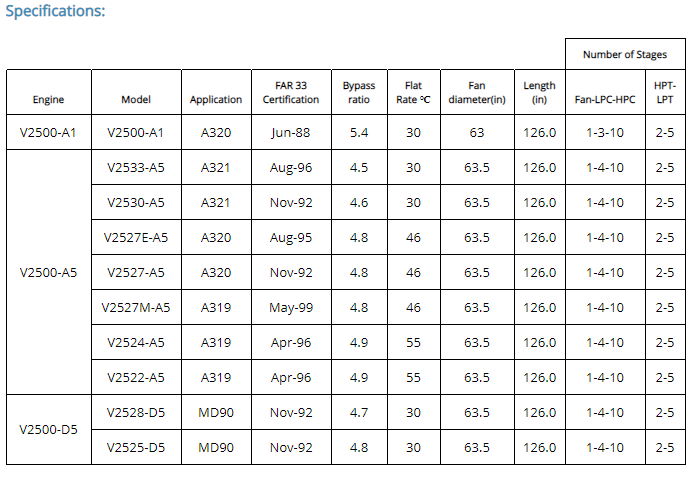Click the 4.6 bypass ratio value
Screen dimensions: 693x477
pos(359,203)
